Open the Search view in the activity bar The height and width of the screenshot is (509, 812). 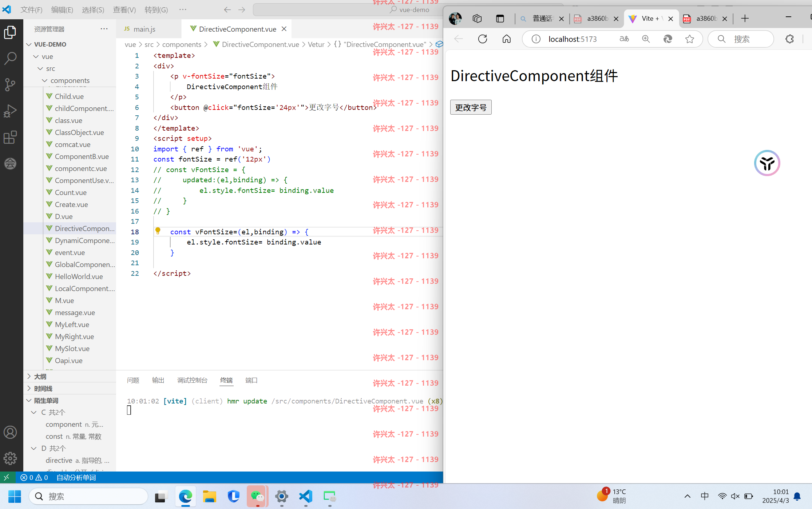10,58
